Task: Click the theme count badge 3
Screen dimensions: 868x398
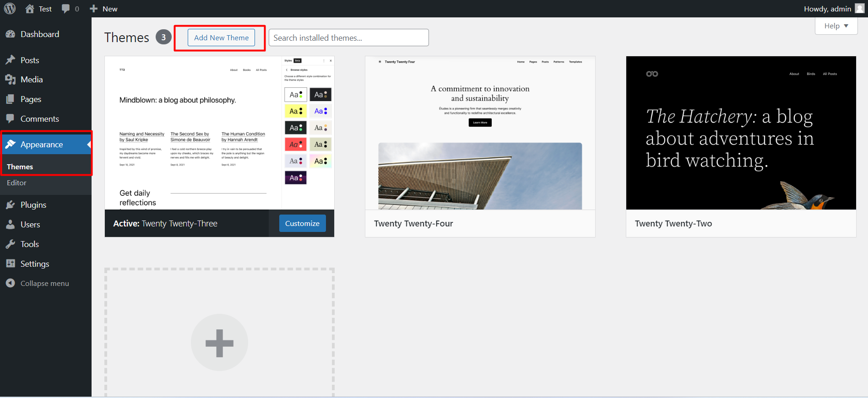Action: pyautogui.click(x=163, y=37)
